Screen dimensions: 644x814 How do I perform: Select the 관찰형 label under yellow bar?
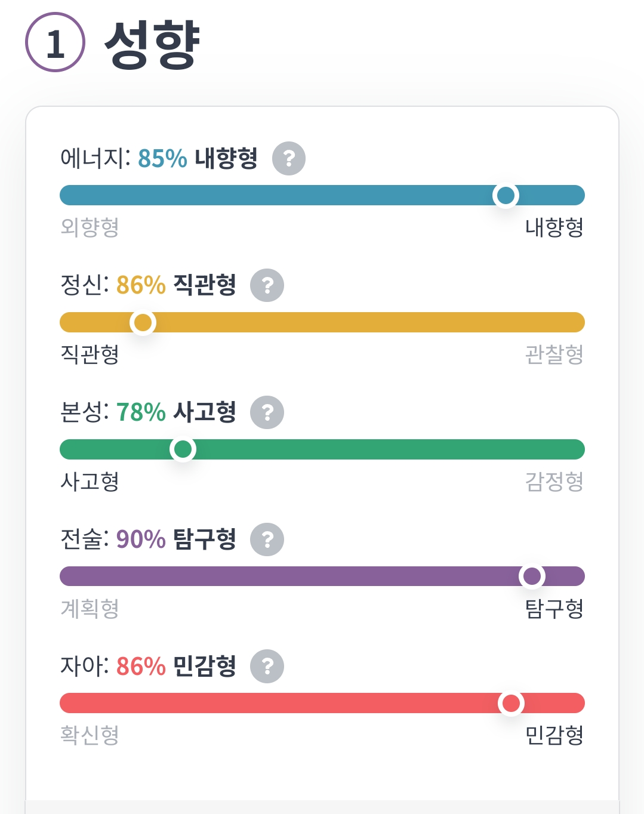(554, 354)
